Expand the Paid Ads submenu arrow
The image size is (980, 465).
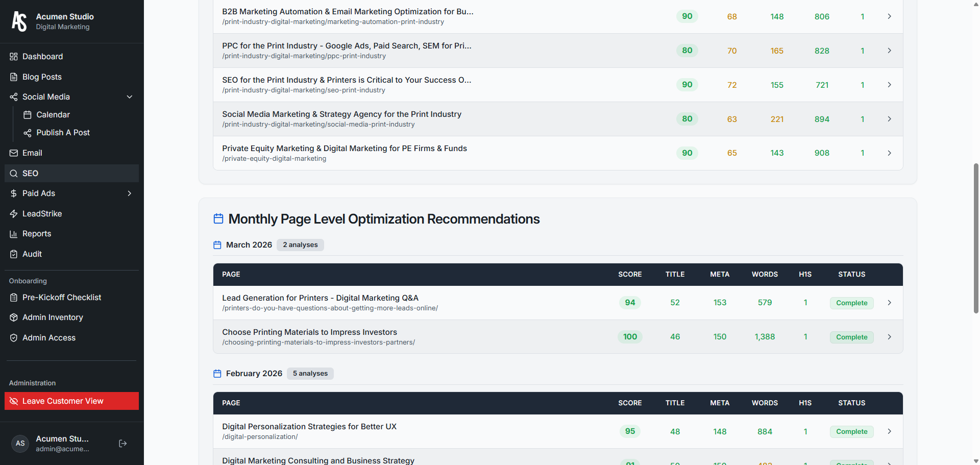point(130,193)
